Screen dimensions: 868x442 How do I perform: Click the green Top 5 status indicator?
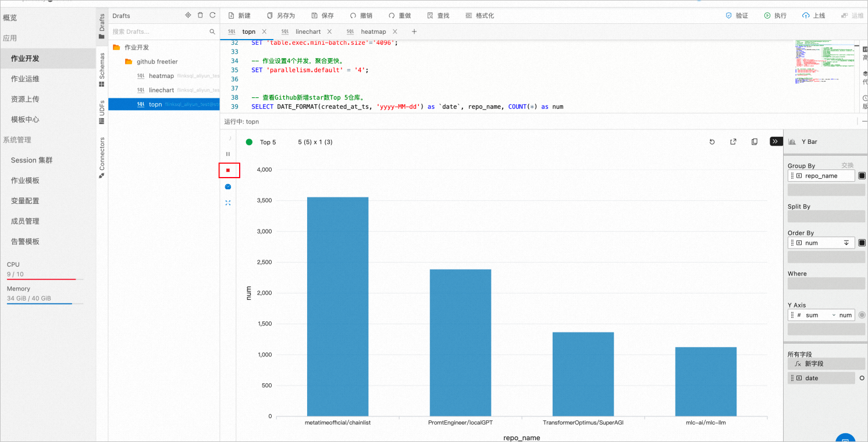pos(250,142)
